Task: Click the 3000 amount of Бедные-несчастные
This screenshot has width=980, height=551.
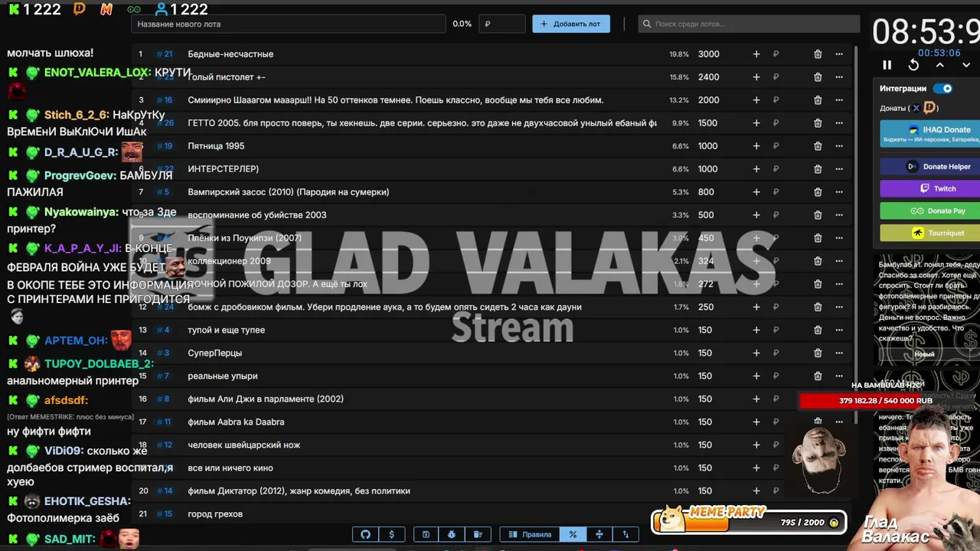Action: click(709, 54)
